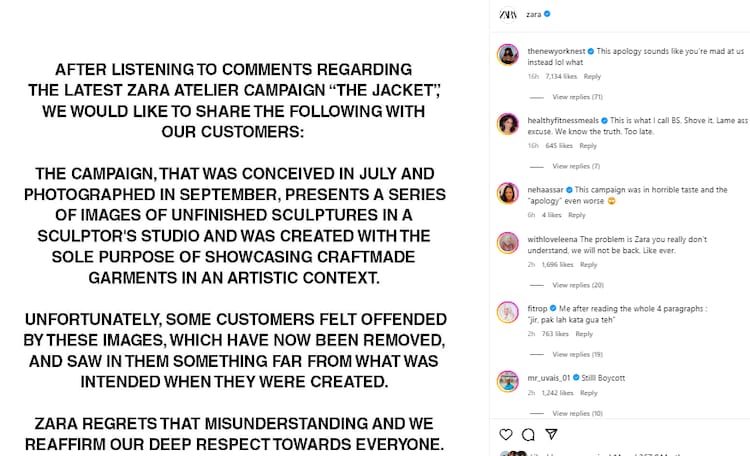This screenshot has height=456, width=750.
Task: Open mr_uvais_01's profile avatar
Action: point(507,381)
